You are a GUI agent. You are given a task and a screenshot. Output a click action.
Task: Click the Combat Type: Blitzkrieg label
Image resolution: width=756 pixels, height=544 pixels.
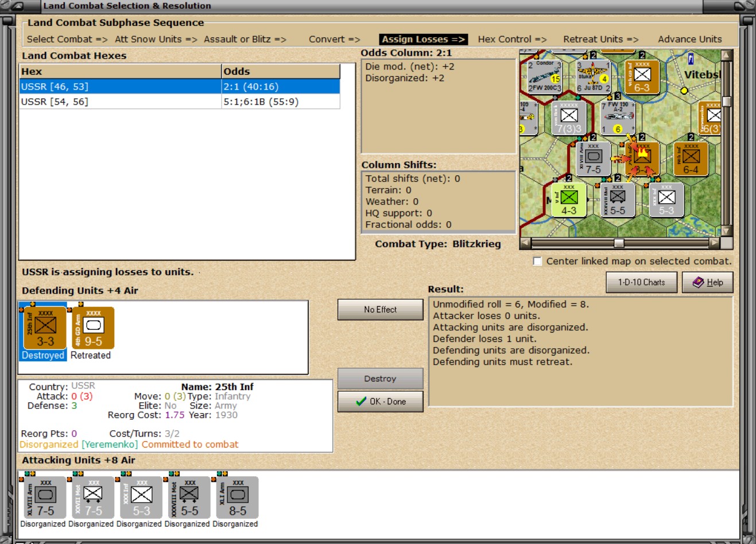click(x=438, y=244)
